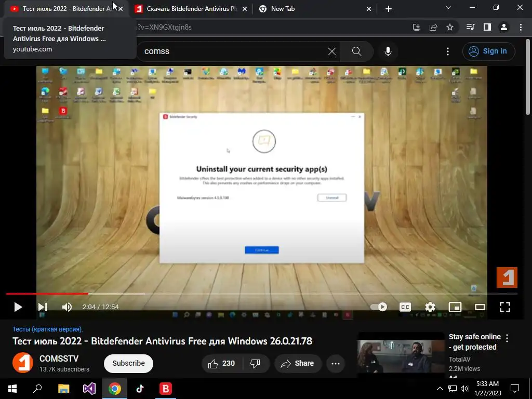
Task: Click the video progress bar
Action: [x=262, y=294]
